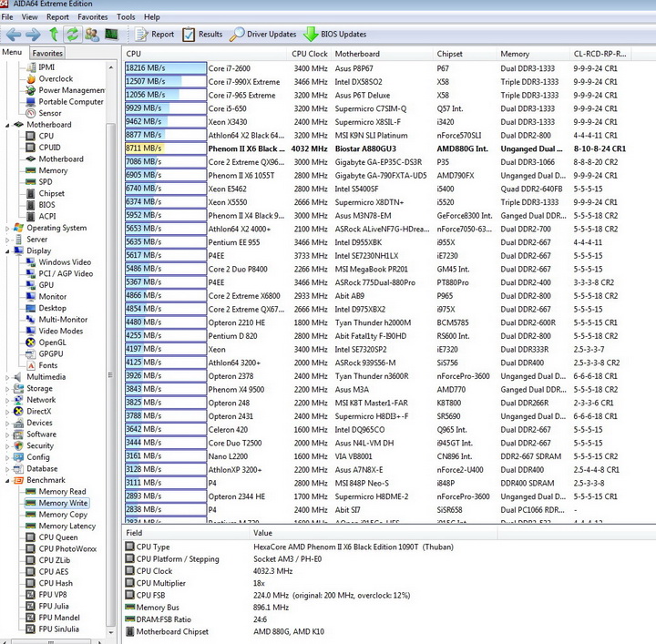Expand the Operating System node
656x644 pixels.
click(x=7, y=229)
